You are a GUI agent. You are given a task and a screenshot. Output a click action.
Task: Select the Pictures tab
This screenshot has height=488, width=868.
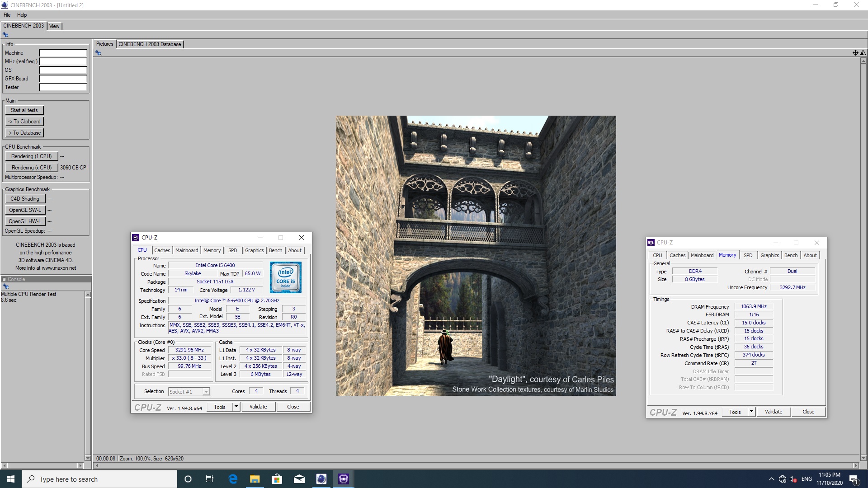[x=105, y=44]
